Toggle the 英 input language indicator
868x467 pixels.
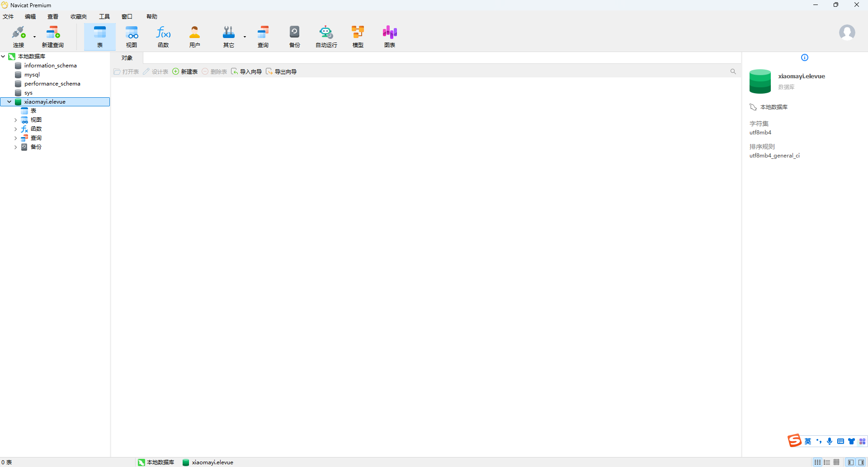click(808, 441)
